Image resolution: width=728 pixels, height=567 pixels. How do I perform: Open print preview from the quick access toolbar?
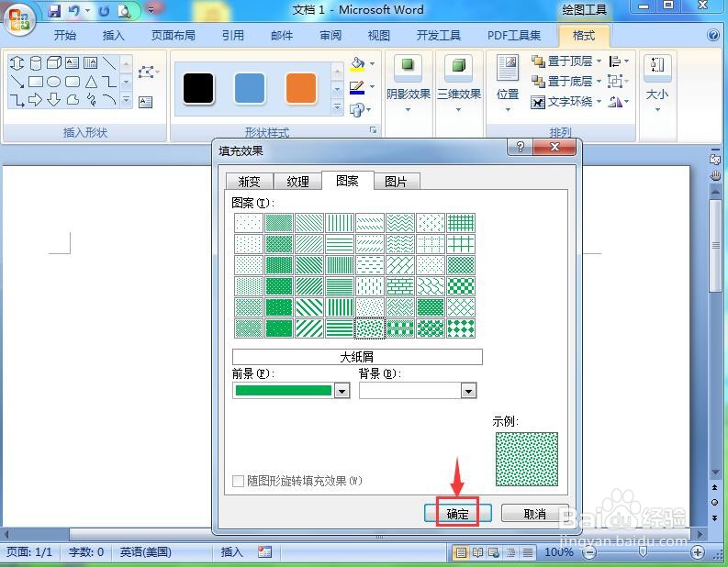tap(125, 11)
